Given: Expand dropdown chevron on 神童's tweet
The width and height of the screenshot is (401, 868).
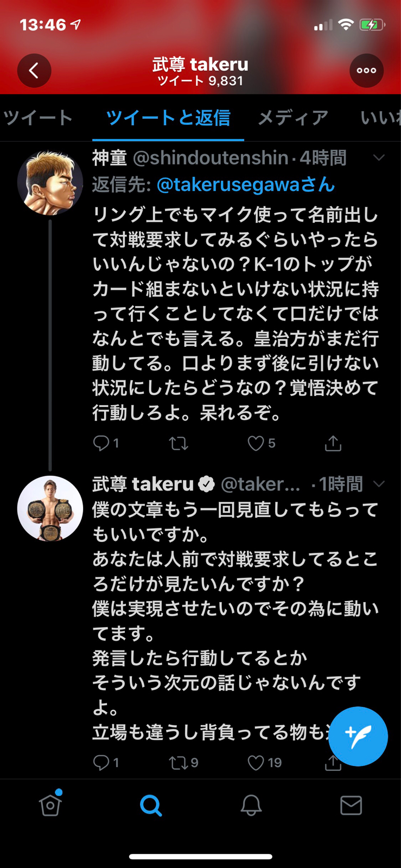Looking at the screenshot, I should (379, 158).
